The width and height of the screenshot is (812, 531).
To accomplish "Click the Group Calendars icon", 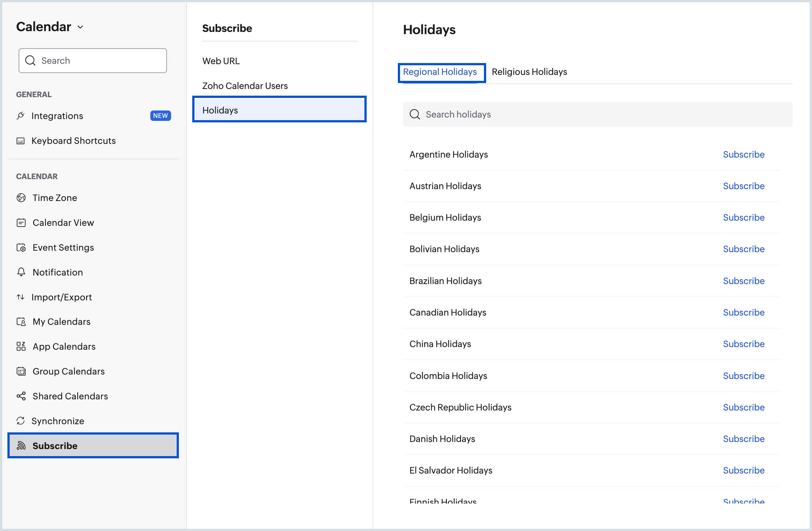I will pyautogui.click(x=21, y=371).
